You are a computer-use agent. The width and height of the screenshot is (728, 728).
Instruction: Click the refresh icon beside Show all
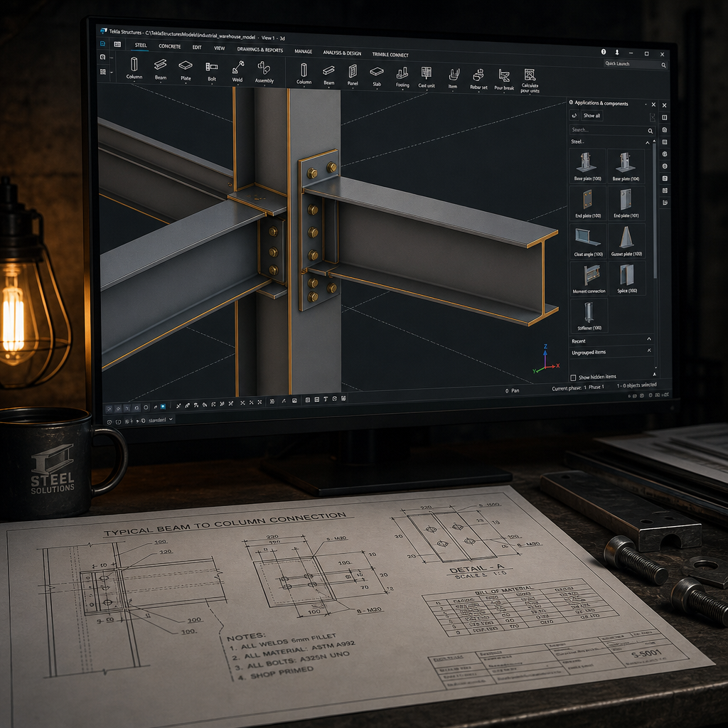(574, 115)
